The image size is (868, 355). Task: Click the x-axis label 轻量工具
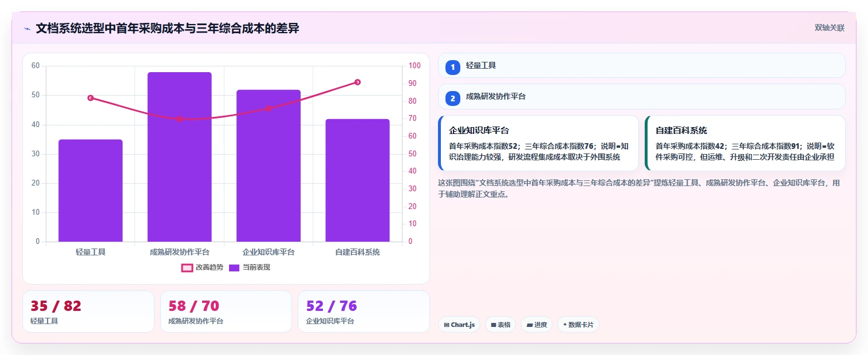coord(90,252)
